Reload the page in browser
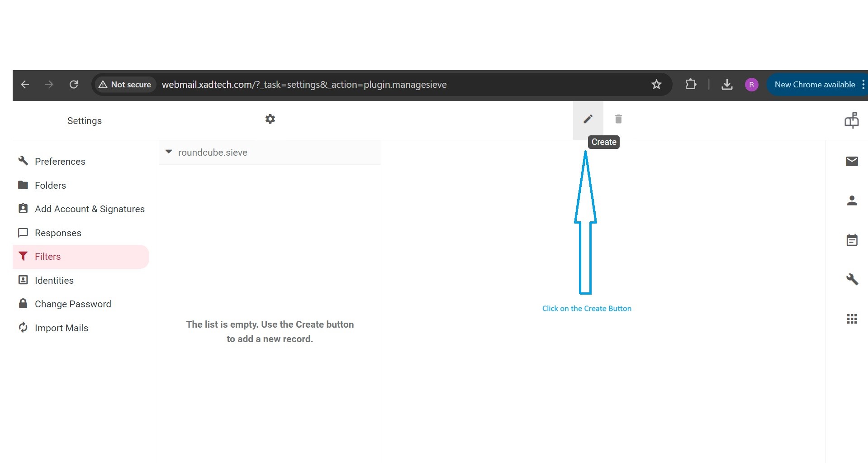Viewport: 868px width, 463px height. coord(74,85)
